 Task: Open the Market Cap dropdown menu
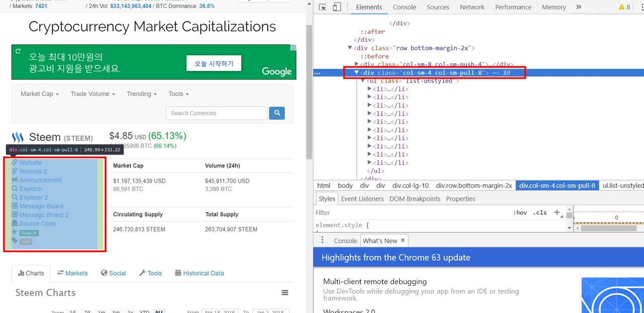click(40, 94)
